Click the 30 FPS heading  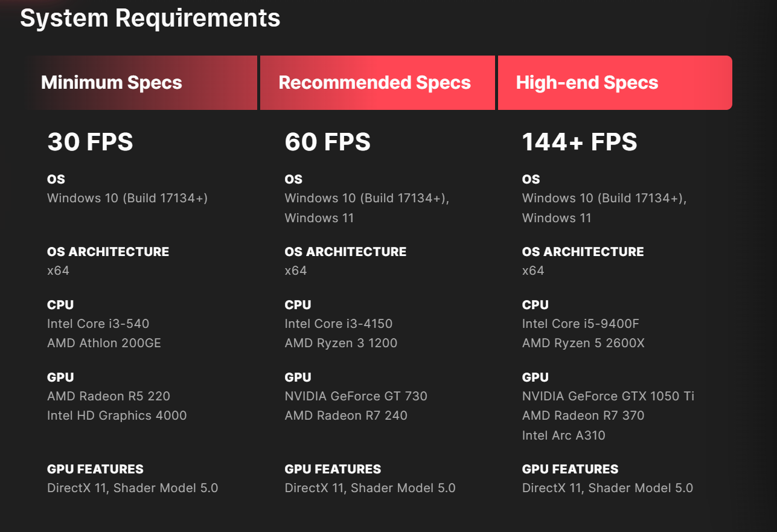click(90, 142)
